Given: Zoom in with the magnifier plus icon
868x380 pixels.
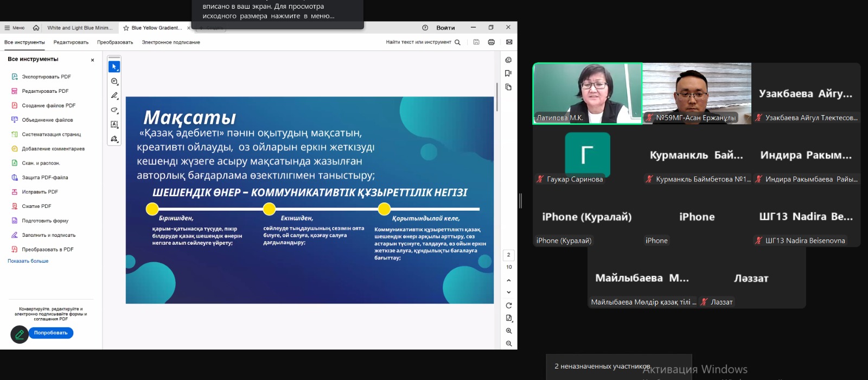Looking at the screenshot, I should (x=509, y=331).
